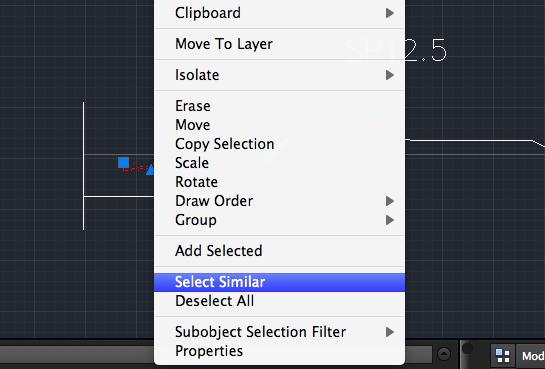The height and width of the screenshot is (369, 545).
Task: Expand the Draw Order submenu arrow
Action: click(390, 201)
